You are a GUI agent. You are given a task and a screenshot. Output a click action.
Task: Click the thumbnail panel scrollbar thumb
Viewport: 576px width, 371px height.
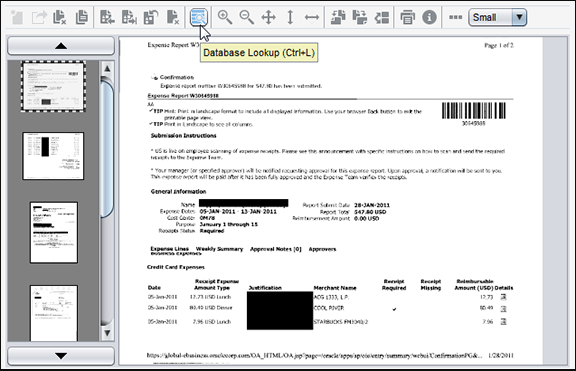pos(107,149)
